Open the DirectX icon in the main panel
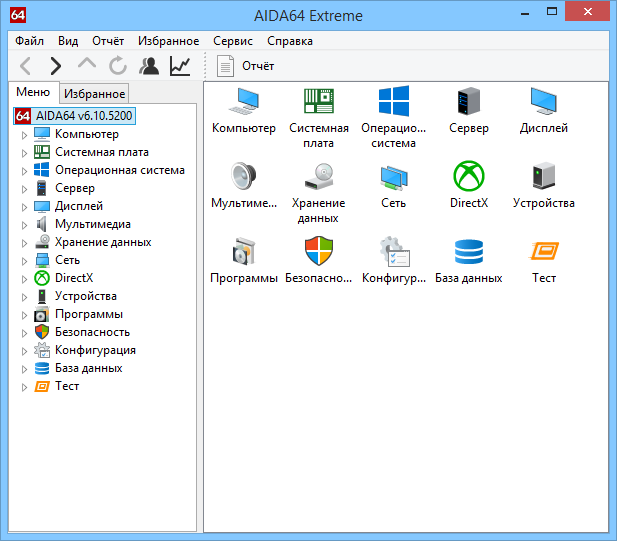The image size is (617, 541). coord(469,177)
